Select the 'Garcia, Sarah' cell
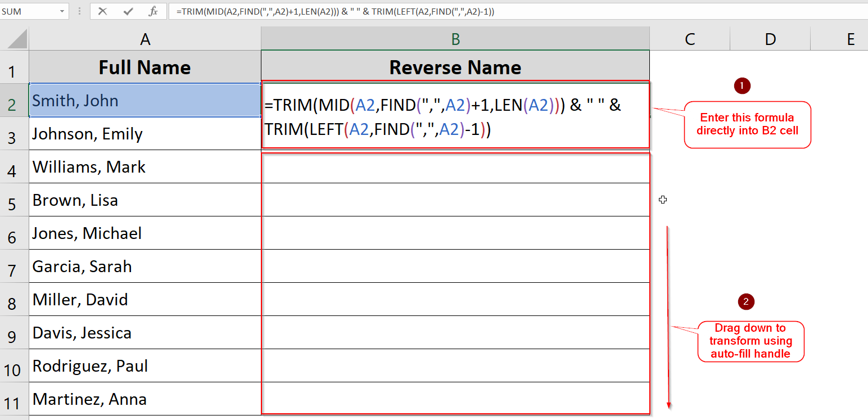This screenshot has width=868, height=420. [x=145, y=266]
